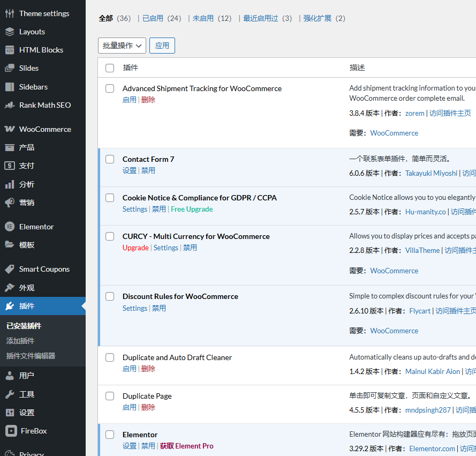Viewport: 476px width, 456px height.
Task: Check Advanced Shipment Tracking plugin checkbox
Action: click(x=110, y=88)
